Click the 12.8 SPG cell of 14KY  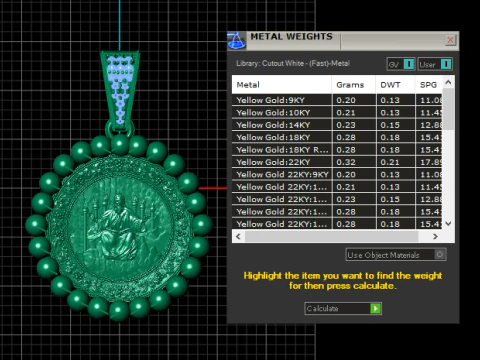429,125
